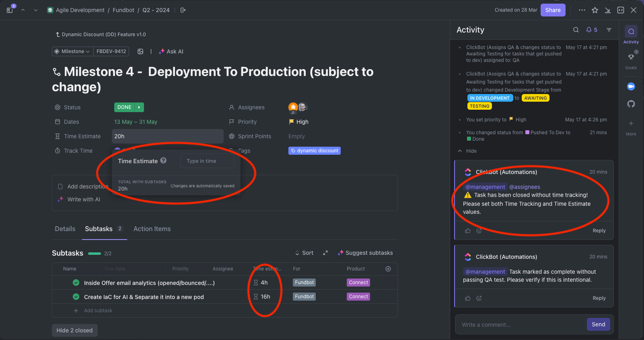The width and height of the screenshot is (644, 340).
Task: Open notification bell showing 5
Action: [x=592, y=30]
